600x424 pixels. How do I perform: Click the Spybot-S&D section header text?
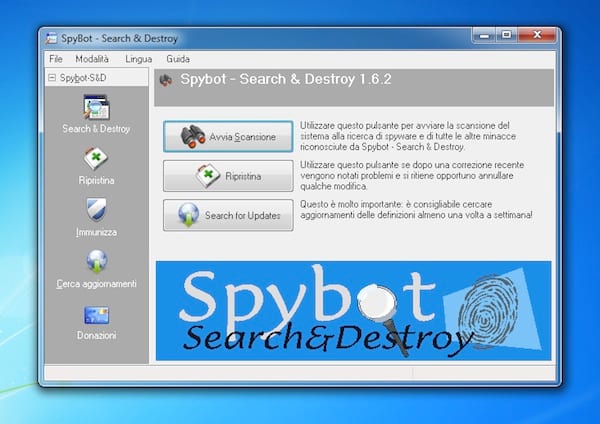[83, 78]
